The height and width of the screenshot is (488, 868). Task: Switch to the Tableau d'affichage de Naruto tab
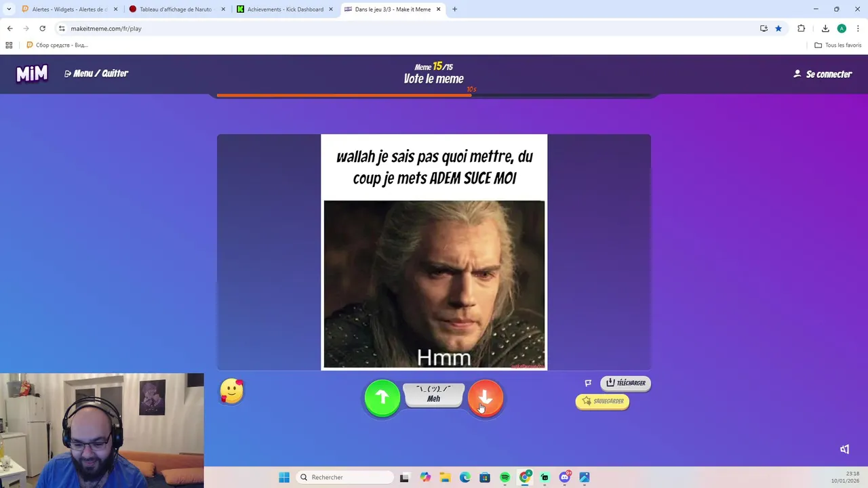(176, 9)
